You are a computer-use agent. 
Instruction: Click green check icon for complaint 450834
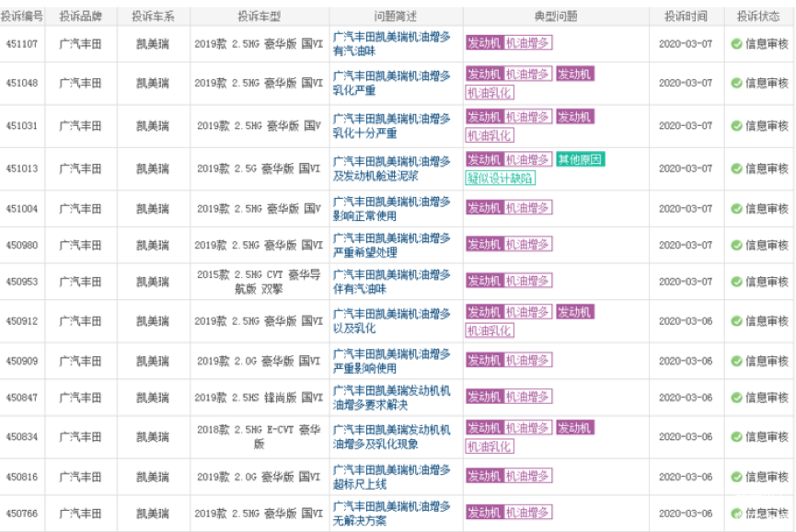(x=736, y=437)
